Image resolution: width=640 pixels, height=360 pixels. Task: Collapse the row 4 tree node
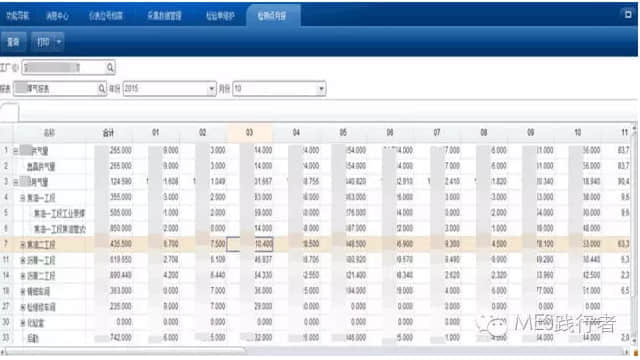click(x=23, y=198)
